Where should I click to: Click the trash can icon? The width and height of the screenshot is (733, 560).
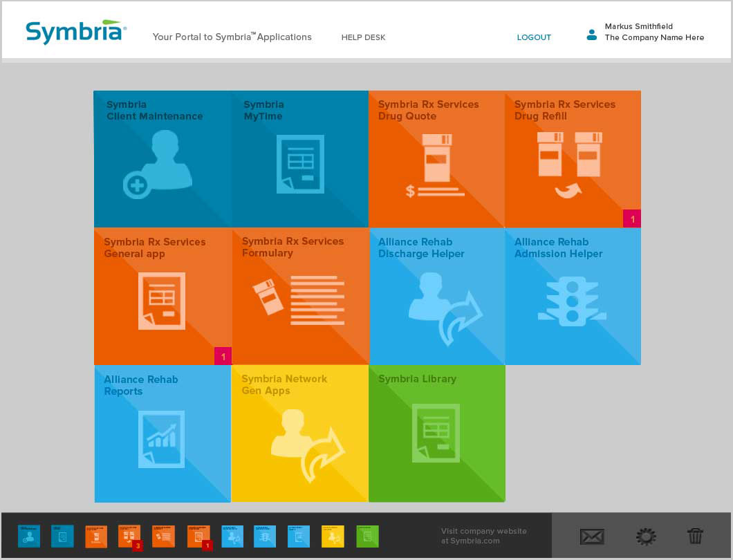point(696,536)
